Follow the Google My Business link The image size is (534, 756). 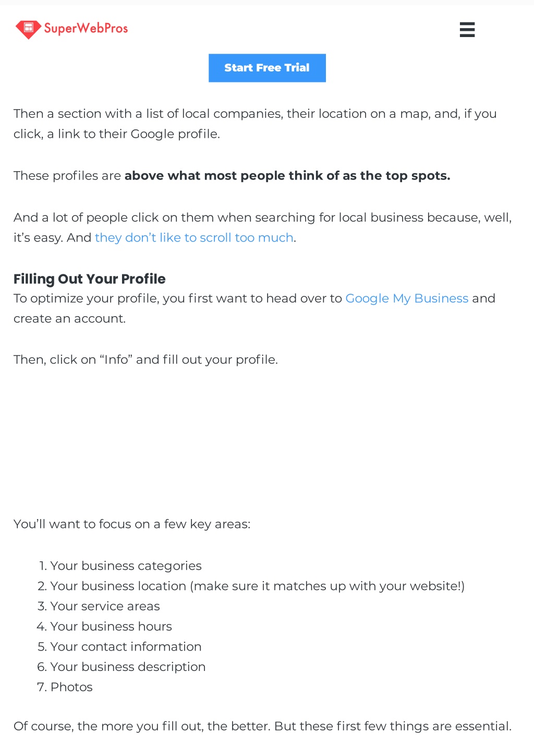pyautogui.click(x=407, y=299)
